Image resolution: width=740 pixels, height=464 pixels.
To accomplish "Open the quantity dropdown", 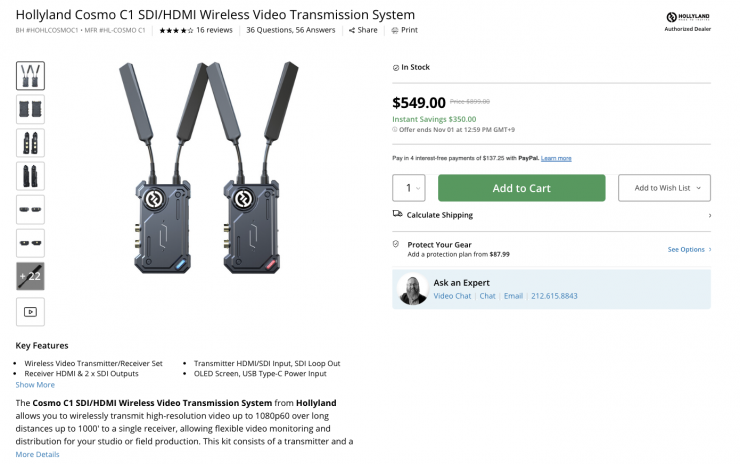I will point(408,188).
